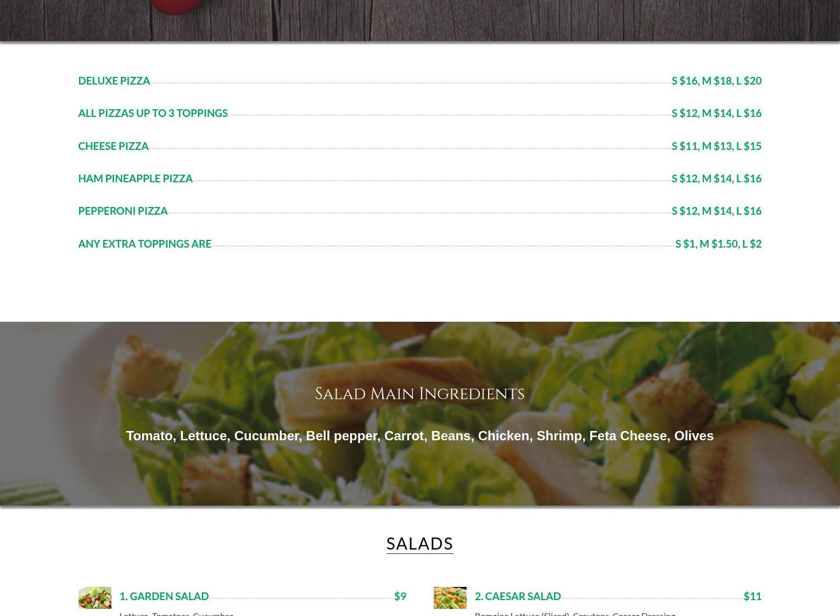The width and height of the screenshot is (840, 616).
Task: Select the 2. Caesar Salad title
Action: [x=518, y=596]
